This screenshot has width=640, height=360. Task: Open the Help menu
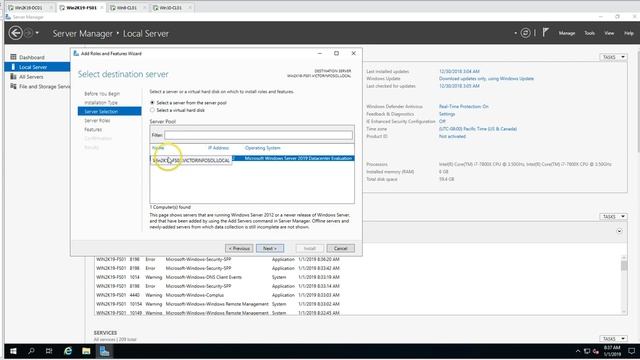click(629, 33)
